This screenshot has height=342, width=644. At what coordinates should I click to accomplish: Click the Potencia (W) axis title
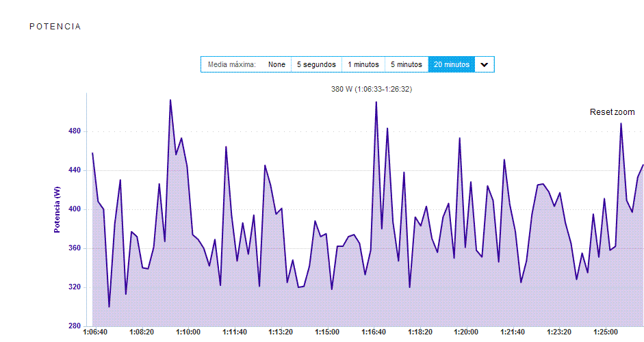tap(58, 209)
